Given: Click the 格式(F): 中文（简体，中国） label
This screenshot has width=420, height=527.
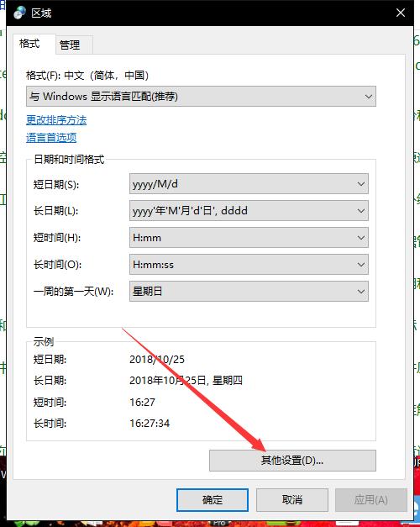Looking at the screenshot, I should [x=87, y=76].
